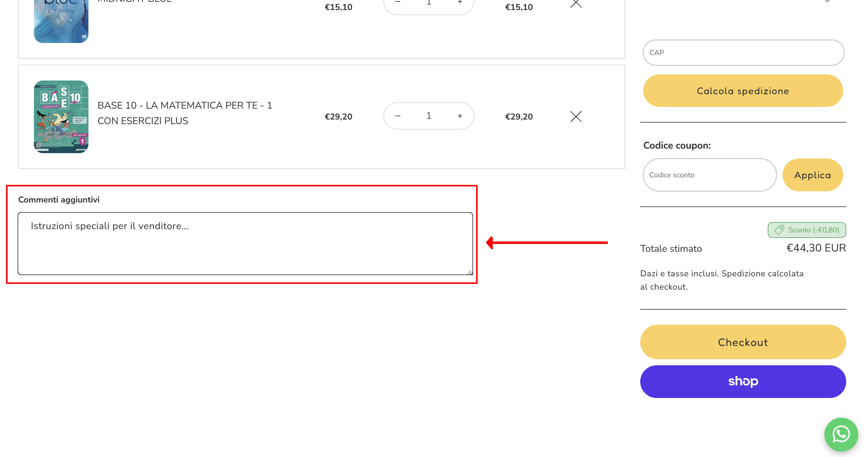Image resolution: width=868 pixels, height=457 pixels.
Task: Pay with purple Shop button
Action: click(x=743, y=382)
